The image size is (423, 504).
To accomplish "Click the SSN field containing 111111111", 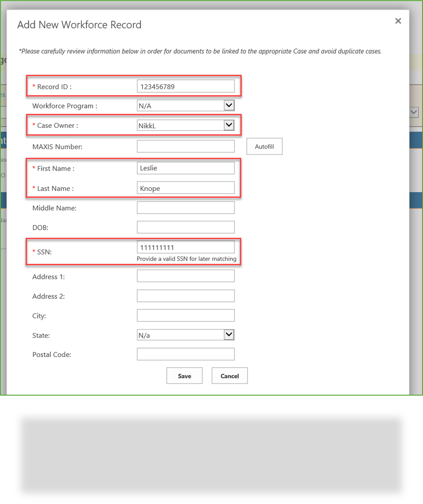I will tap(185, 246).
